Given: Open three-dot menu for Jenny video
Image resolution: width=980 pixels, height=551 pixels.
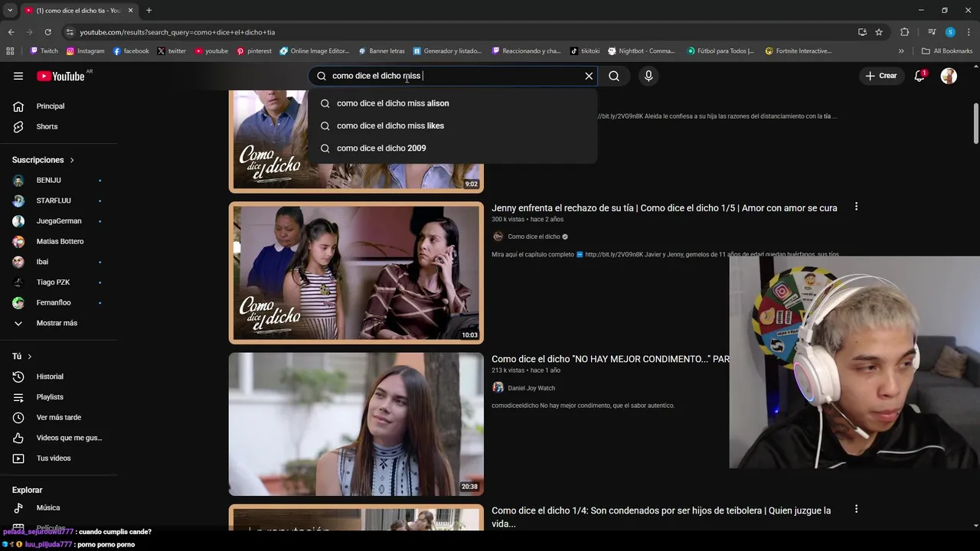Looking at the screenshot, I should click(856, 207).
